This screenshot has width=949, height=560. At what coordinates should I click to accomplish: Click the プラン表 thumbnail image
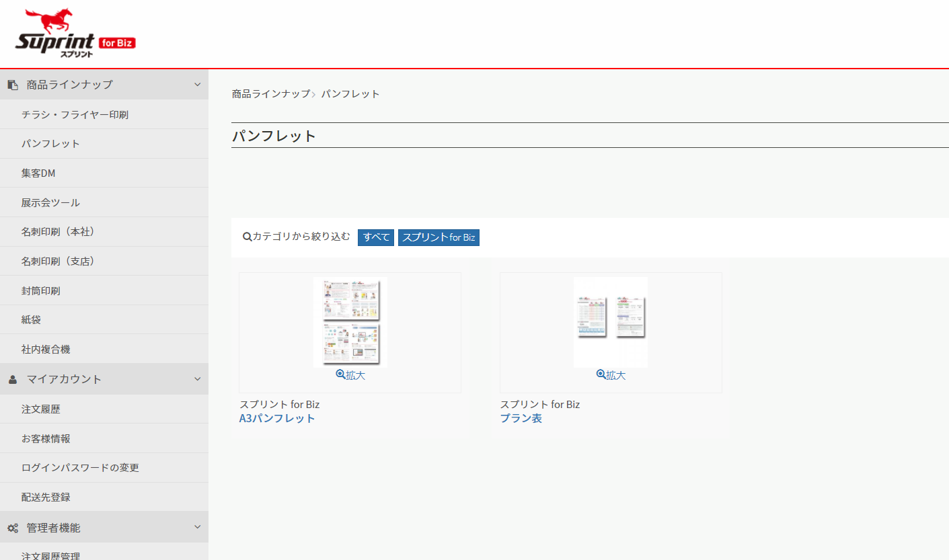tap(611, 322)
